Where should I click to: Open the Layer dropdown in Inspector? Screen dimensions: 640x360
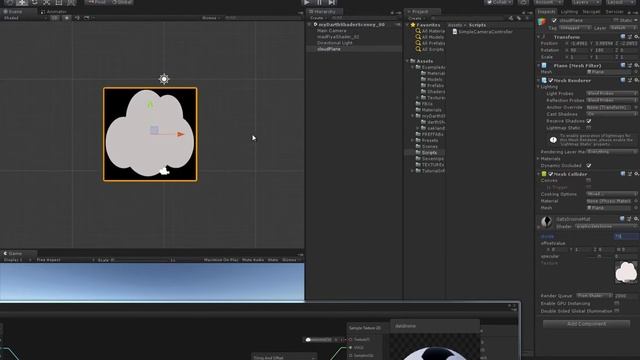click(623, 28)
